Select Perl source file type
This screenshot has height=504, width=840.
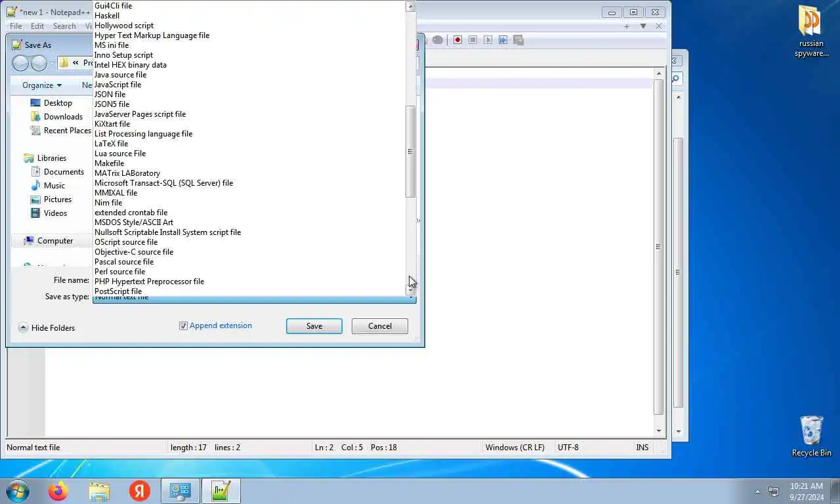(x=119, y=272)
